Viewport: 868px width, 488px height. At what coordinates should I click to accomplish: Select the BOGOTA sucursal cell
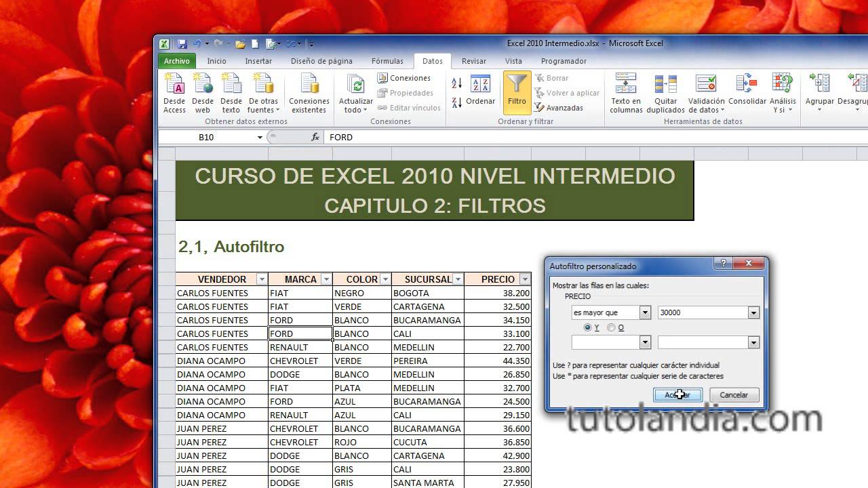(x=428, y=293)
